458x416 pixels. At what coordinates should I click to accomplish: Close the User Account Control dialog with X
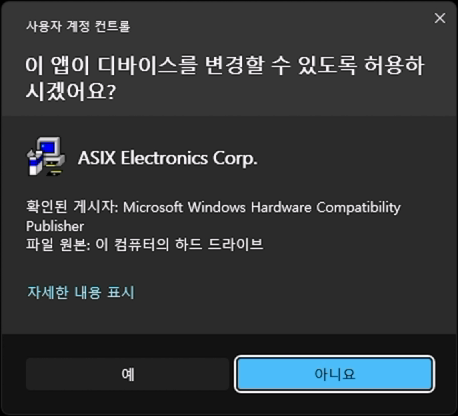(440, 18)
